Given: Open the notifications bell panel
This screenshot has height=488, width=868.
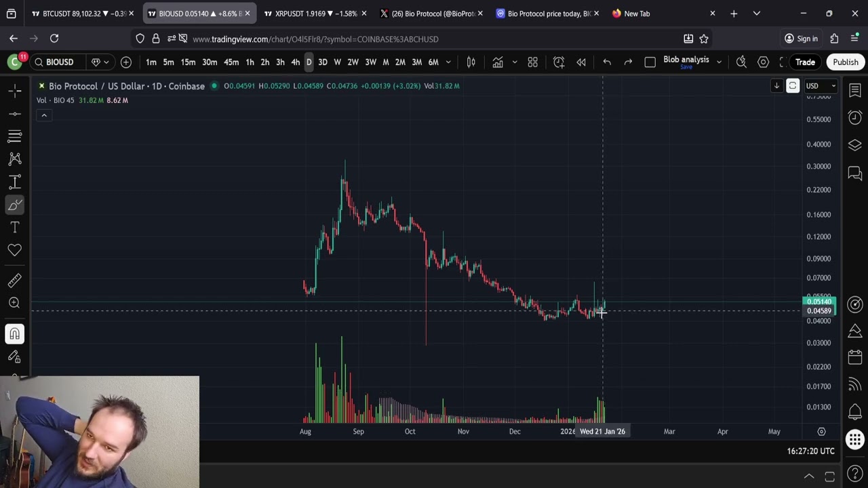Looking at the screenshot, I should tap(854, 411).
